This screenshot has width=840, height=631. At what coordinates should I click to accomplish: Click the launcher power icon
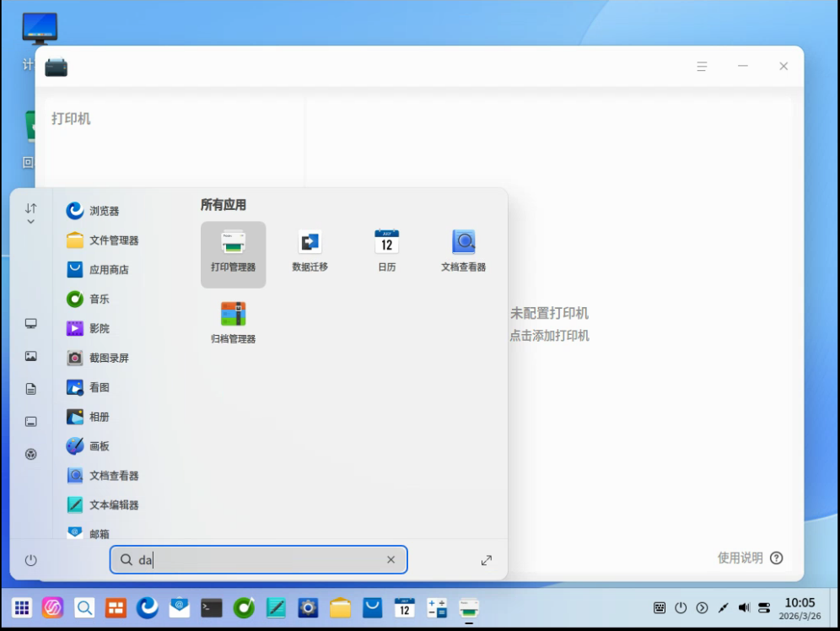click(31, 560)
